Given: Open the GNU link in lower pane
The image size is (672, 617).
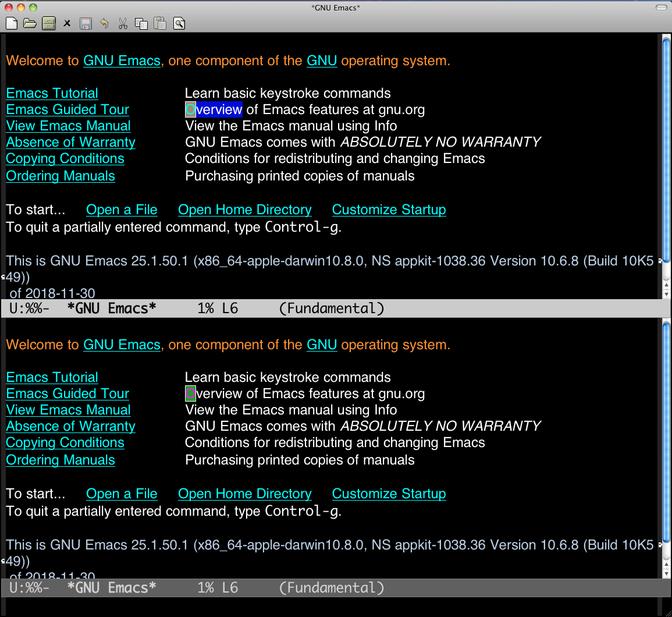Looking at the screenshot, I should tap(322, 345).
